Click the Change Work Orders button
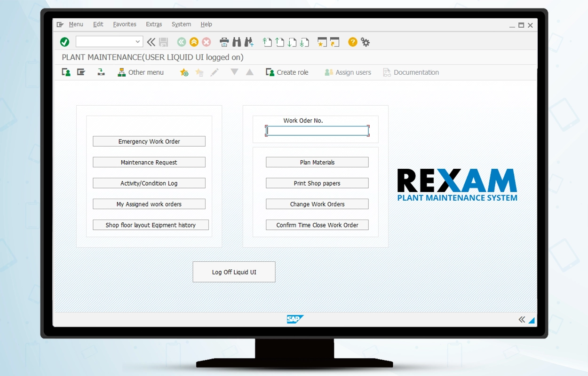Image resolution: width=588 pixels, height=376 pixels. pyautogui.click(x=317, y=204)
